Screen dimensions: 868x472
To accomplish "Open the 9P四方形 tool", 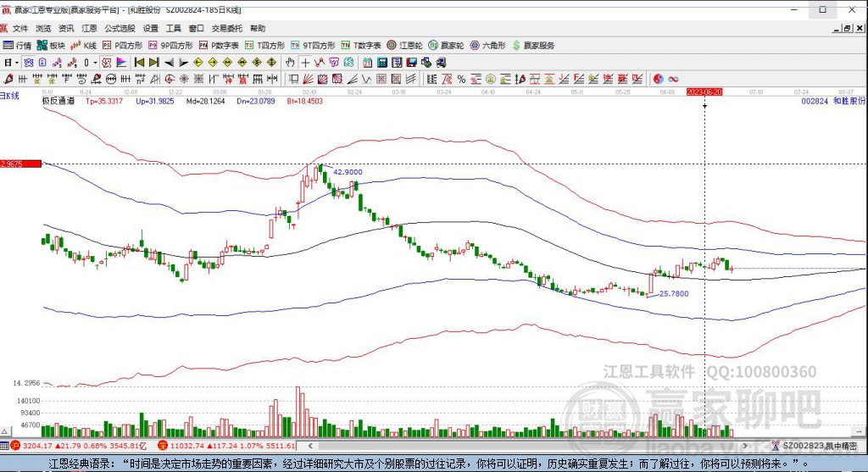I will pos(170,46).
